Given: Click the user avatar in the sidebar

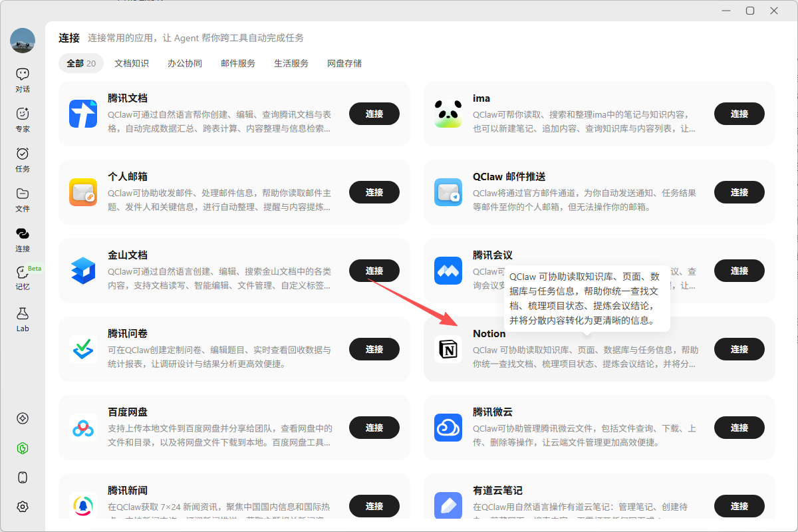Looking at the screenshot, I should [x=23, y=41].
